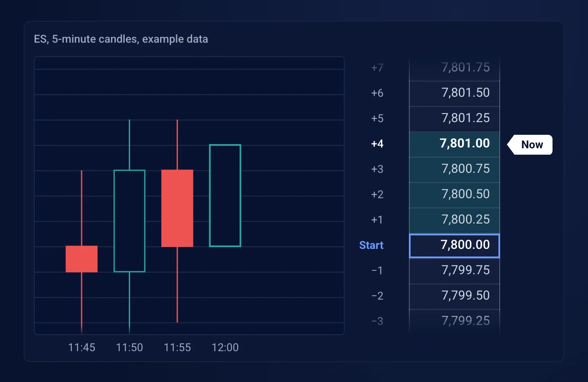
Task: Click the outlined 7,800.00 start price
Action: point(455,246)
